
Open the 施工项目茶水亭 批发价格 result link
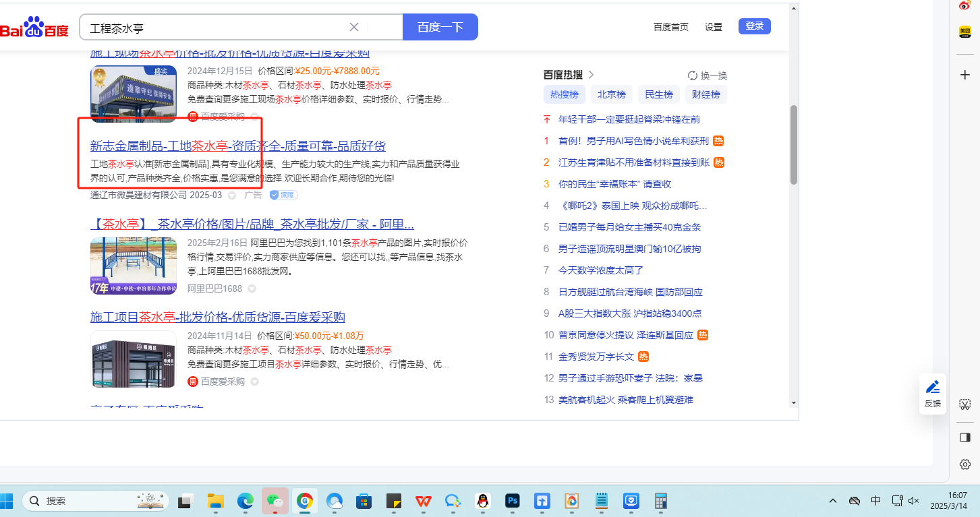click(x=218, y=317)
